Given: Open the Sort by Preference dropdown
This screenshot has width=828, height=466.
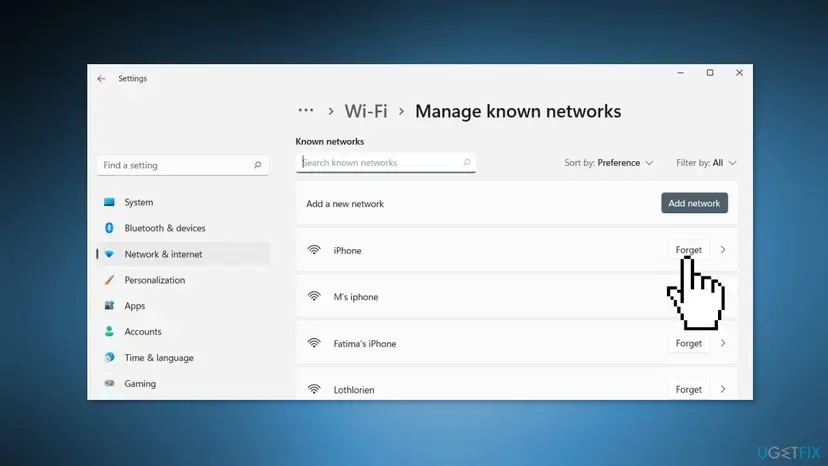Looking at the screenshot, I should tap(609, 163).
